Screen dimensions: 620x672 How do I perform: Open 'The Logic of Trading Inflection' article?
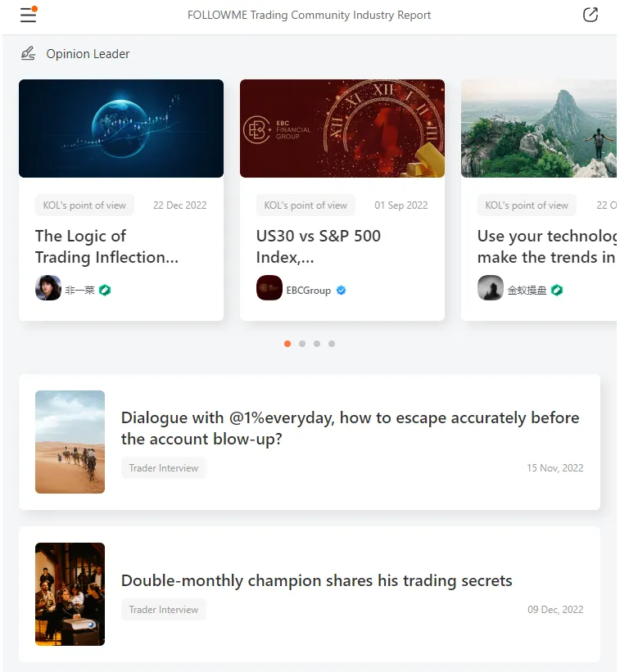(x=106, y=246)
